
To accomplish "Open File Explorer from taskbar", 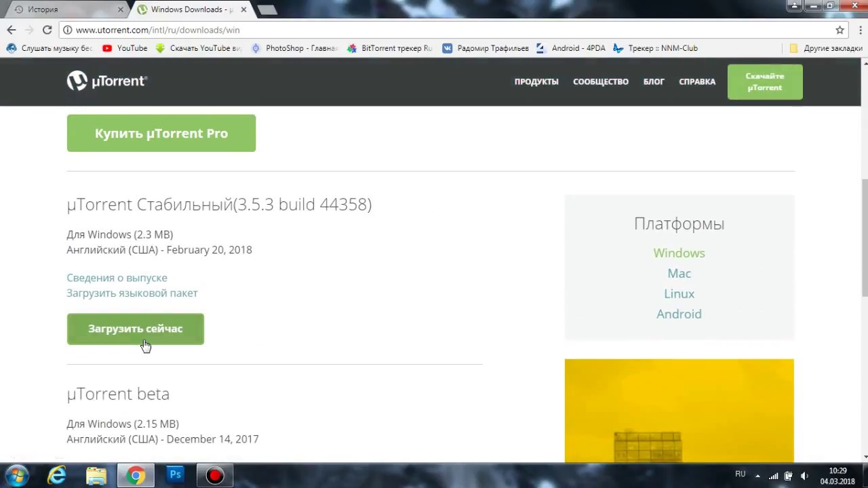I will (x=96, y=475).
